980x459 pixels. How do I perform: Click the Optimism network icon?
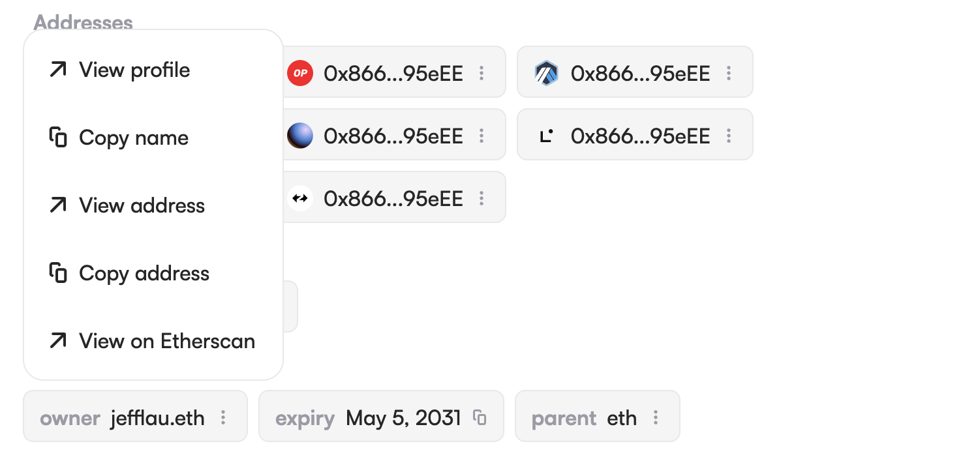click(x=300, y=73)
